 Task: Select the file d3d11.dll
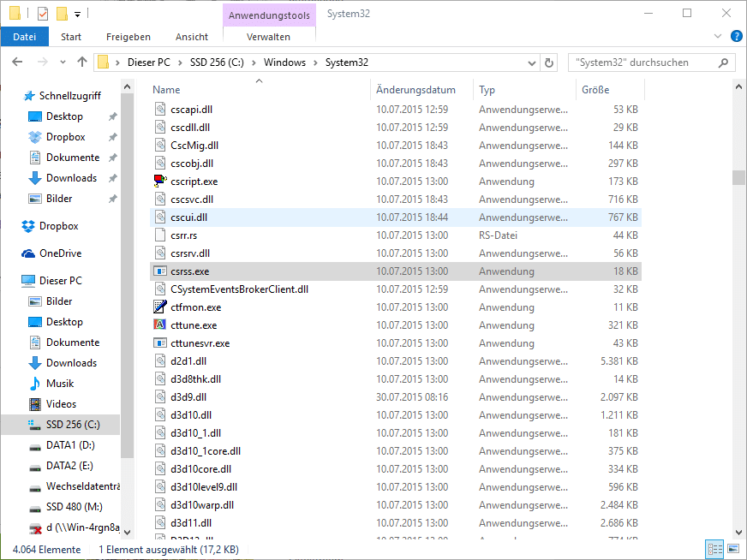pyautogui.click(x=396, y=523)
